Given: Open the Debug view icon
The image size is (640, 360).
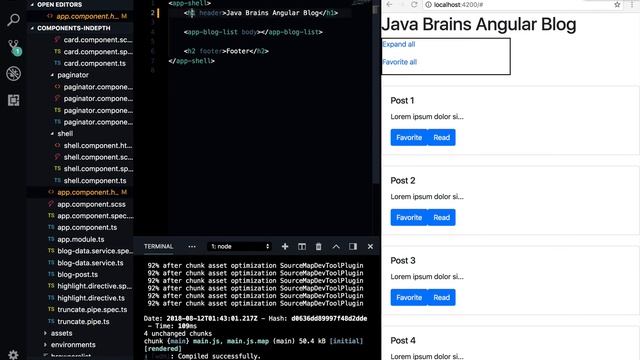Looking at the screenshot, I should [13, 74].
